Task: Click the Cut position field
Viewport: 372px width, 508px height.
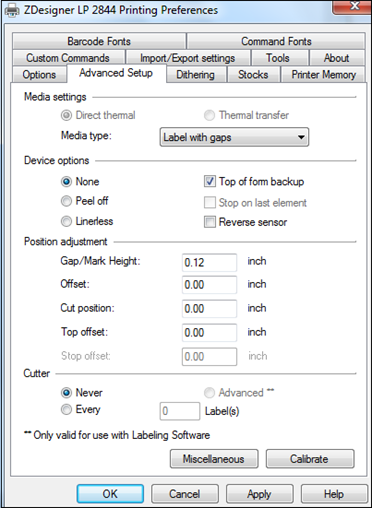Action: click(209, 308)
